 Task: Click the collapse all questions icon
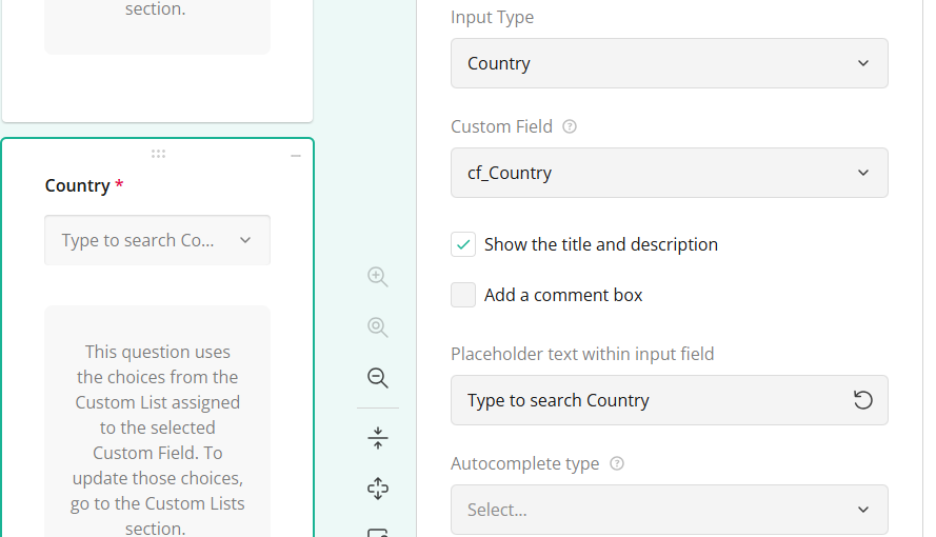[x=377, y=438]
